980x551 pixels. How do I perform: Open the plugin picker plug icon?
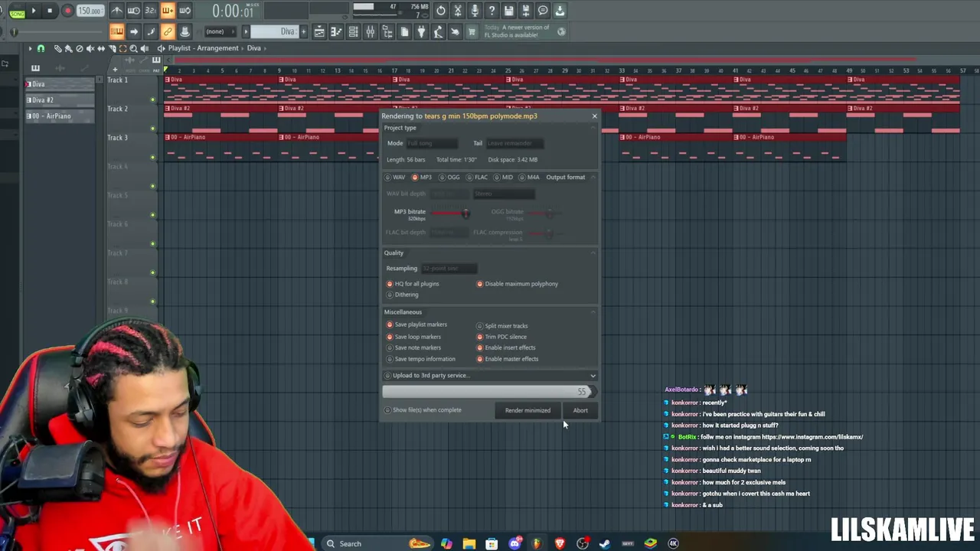pyautogui.click(x=421, y=31)
